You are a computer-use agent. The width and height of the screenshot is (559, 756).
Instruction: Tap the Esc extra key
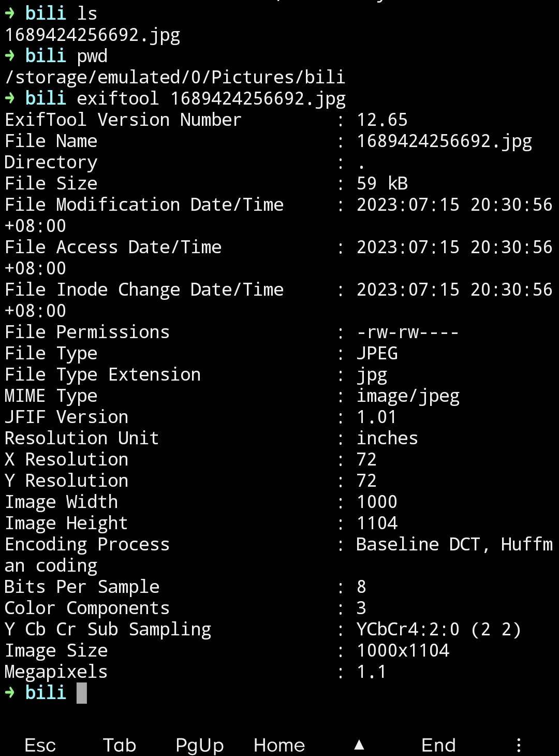(40, 745)
